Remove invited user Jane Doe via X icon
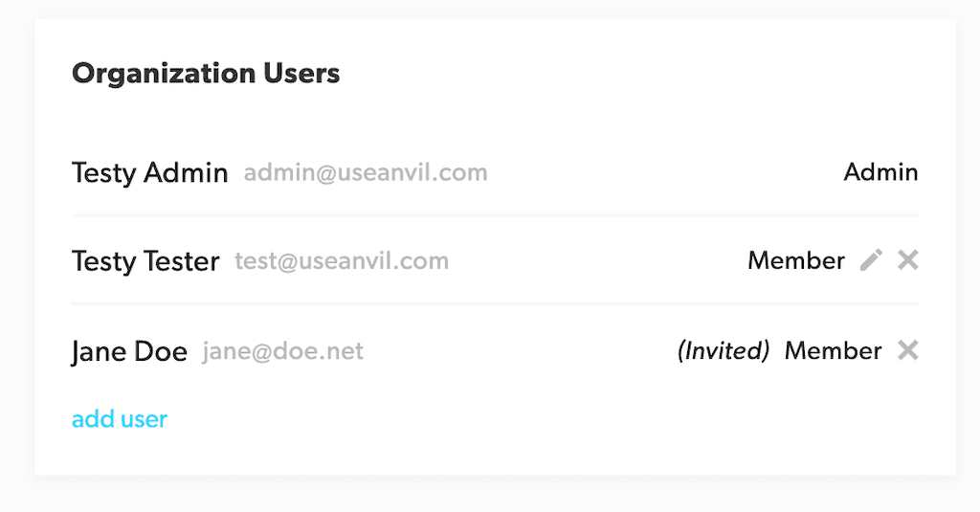This screenshot has width=980, height=512. coord(908,351)
